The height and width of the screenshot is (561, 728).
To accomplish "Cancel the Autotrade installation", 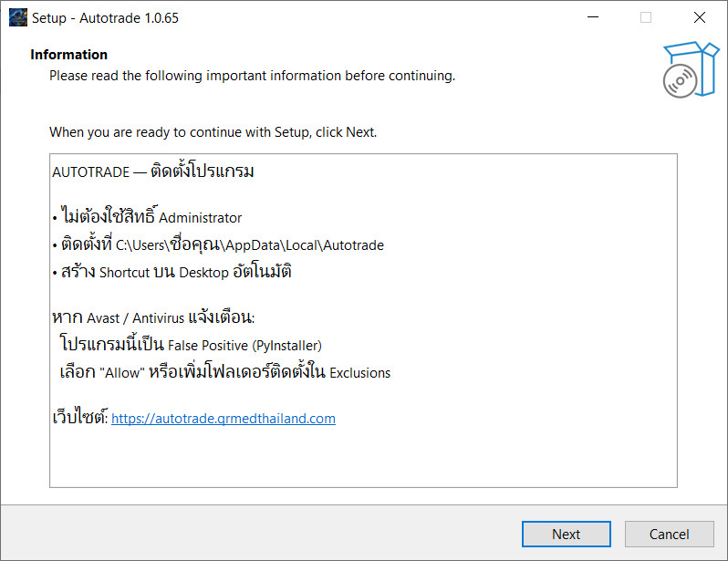I will click(669, 534).
